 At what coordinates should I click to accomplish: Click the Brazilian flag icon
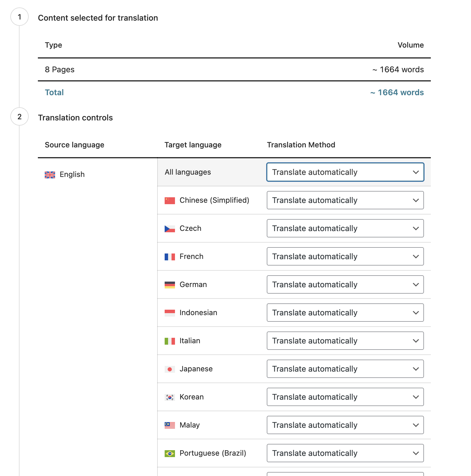point(170,453)
